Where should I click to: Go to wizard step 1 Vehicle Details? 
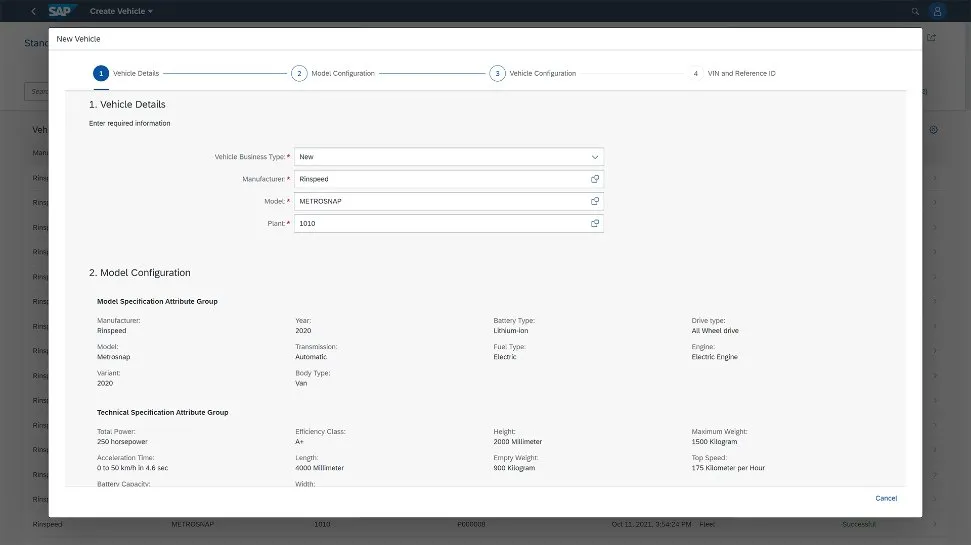(x=100, y=73)
